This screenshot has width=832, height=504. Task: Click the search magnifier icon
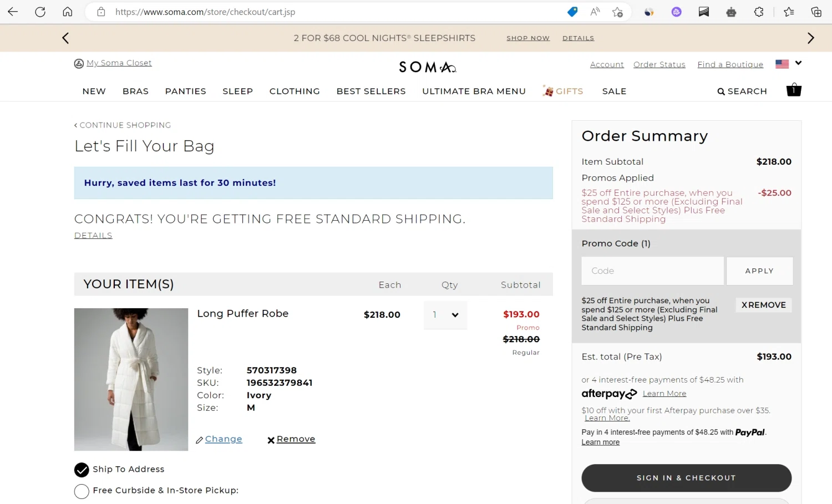pos(721,91)
